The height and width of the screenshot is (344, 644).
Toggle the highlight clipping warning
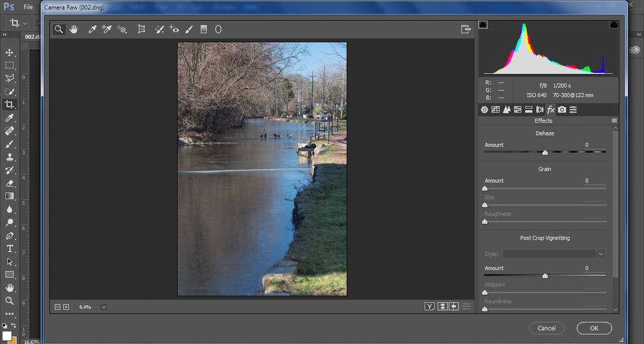click(x=613, y=25)
